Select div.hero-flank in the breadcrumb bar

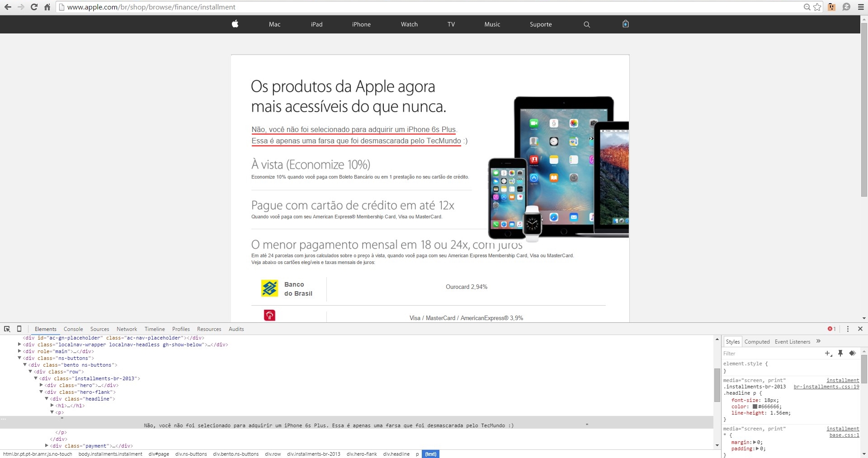(362, 454)
